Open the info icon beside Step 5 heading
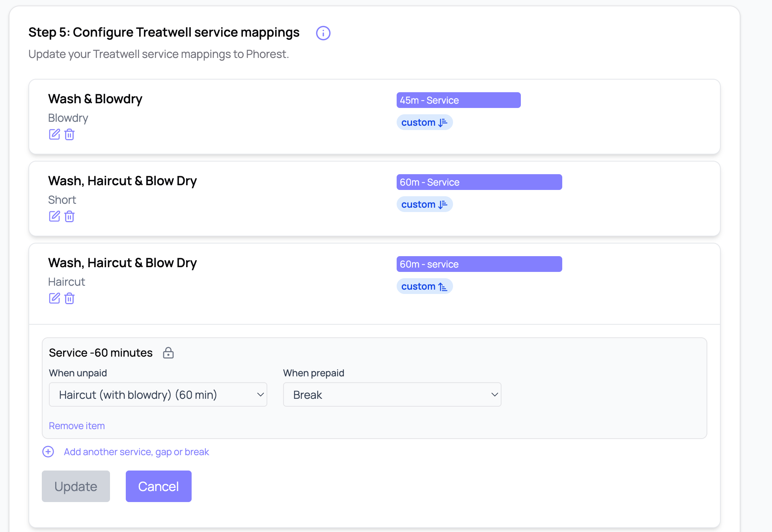772x532 pixels. (x=323, y=33)
